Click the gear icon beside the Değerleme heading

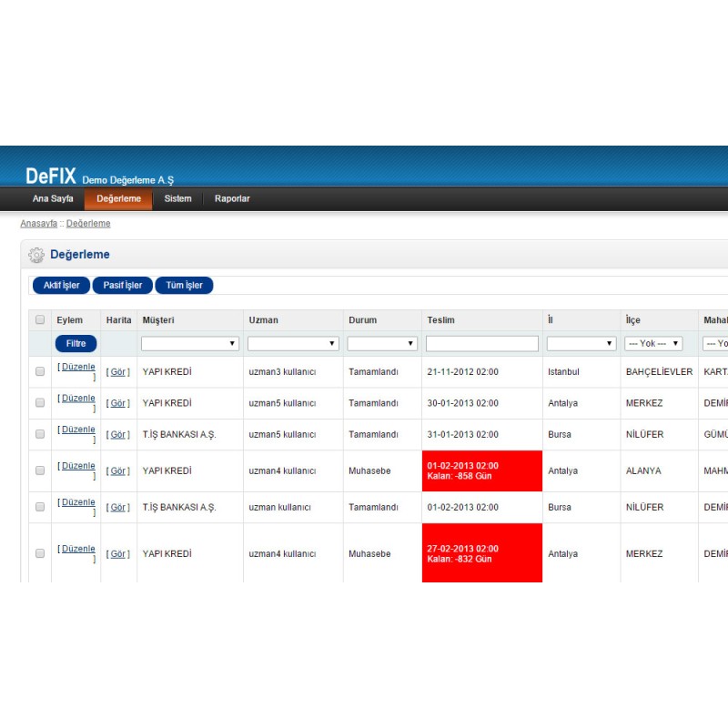36,255
